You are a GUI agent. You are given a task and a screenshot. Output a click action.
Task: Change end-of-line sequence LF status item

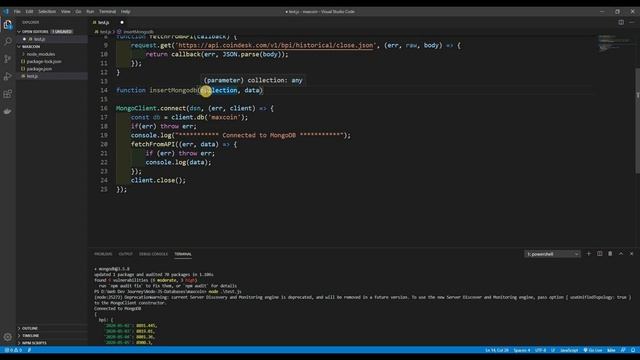click(553, 350)
